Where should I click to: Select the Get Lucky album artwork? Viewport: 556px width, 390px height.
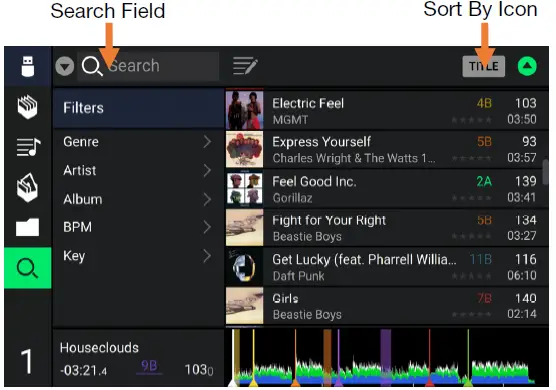pos(245,267)
